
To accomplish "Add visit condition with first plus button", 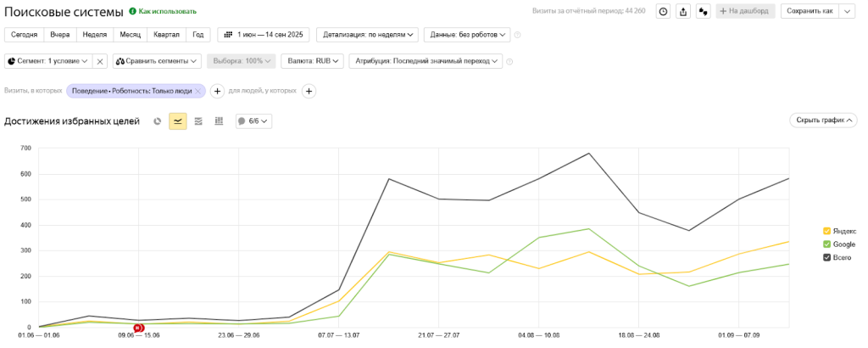I will point(217,91).
